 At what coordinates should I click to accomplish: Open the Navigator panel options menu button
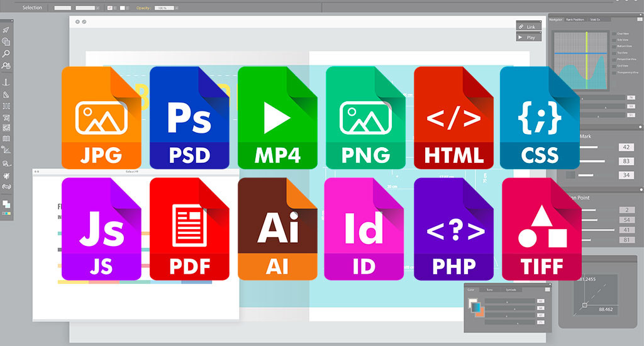pos(640,19)
